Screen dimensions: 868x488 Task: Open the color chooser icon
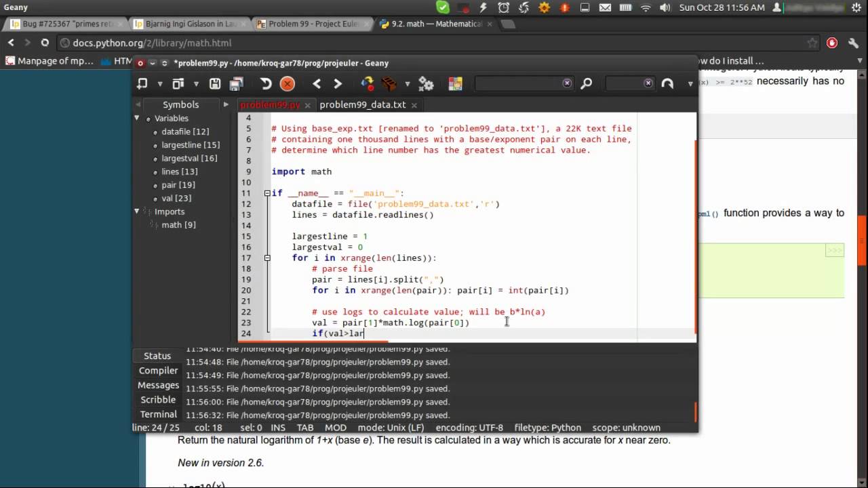click(454, 83)
